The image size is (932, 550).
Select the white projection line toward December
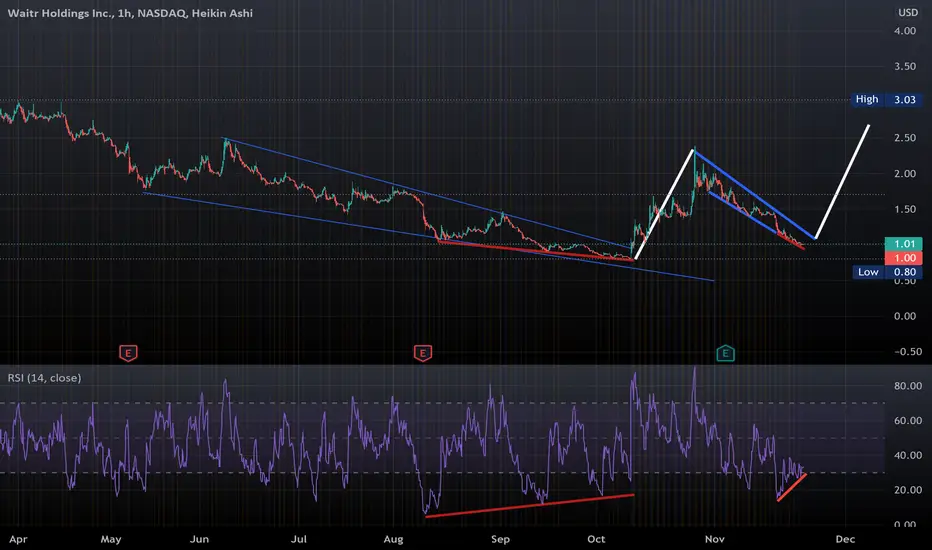click(842, 182)
